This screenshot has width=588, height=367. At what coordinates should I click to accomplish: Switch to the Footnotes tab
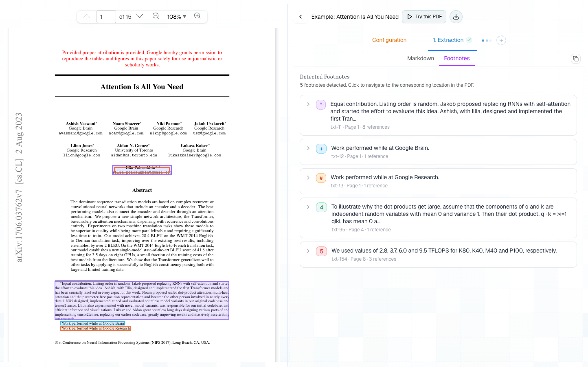point(457,58)
